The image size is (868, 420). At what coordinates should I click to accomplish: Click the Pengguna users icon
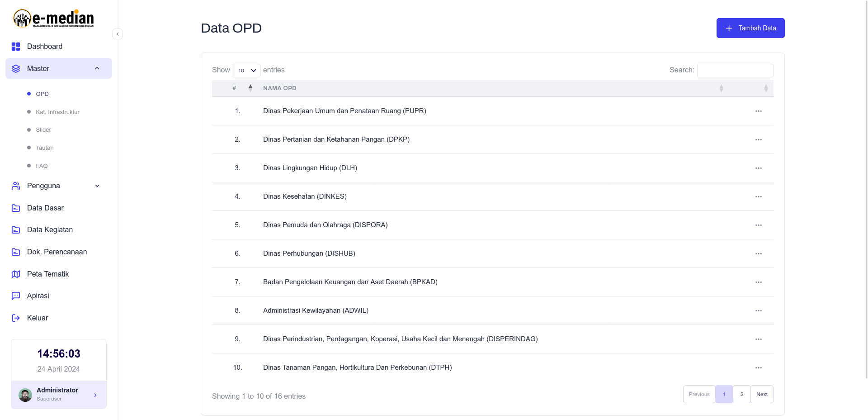point(16,186)
